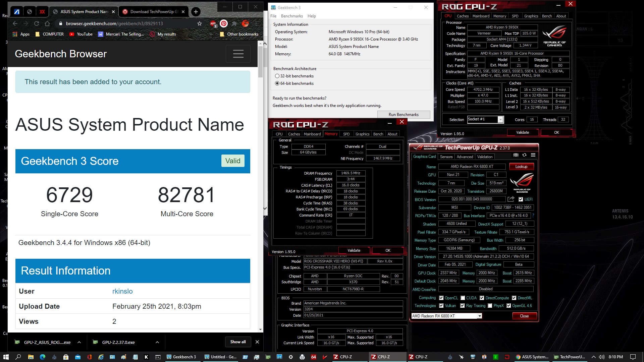Click the BIOS export share icon in GPU-Z
644x362 pixels.
[511, 199]
